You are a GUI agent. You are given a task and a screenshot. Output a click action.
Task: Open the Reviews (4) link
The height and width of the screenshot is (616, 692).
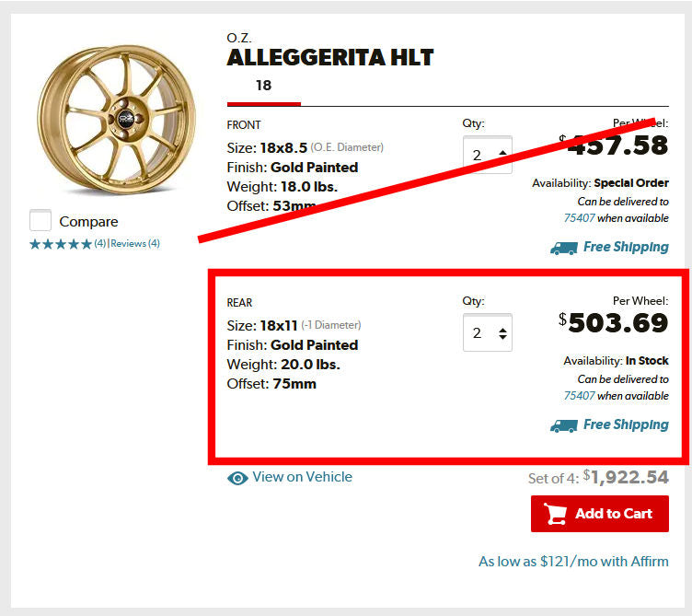(x=135, y=244)
